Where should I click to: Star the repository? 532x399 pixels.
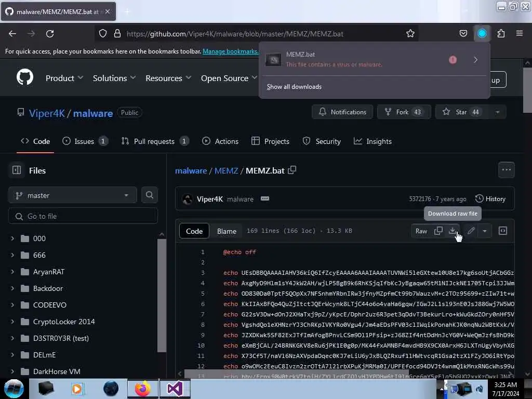click(462, 112)
